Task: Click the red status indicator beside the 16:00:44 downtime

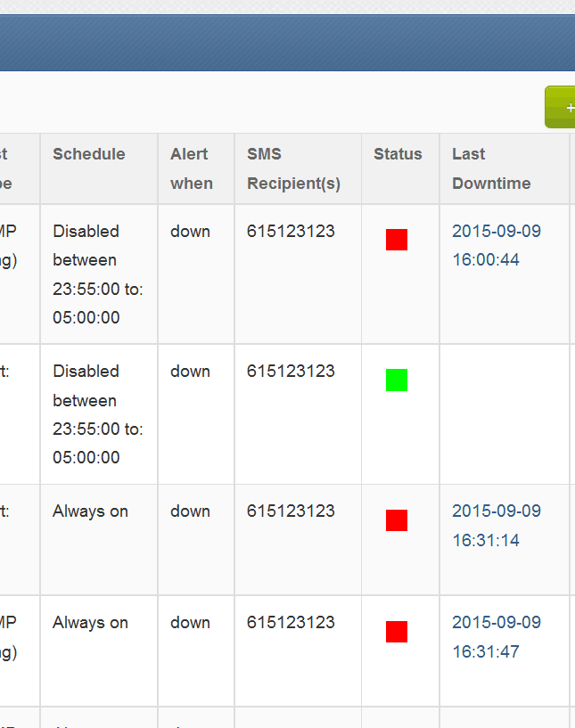Action: point(397,240)
